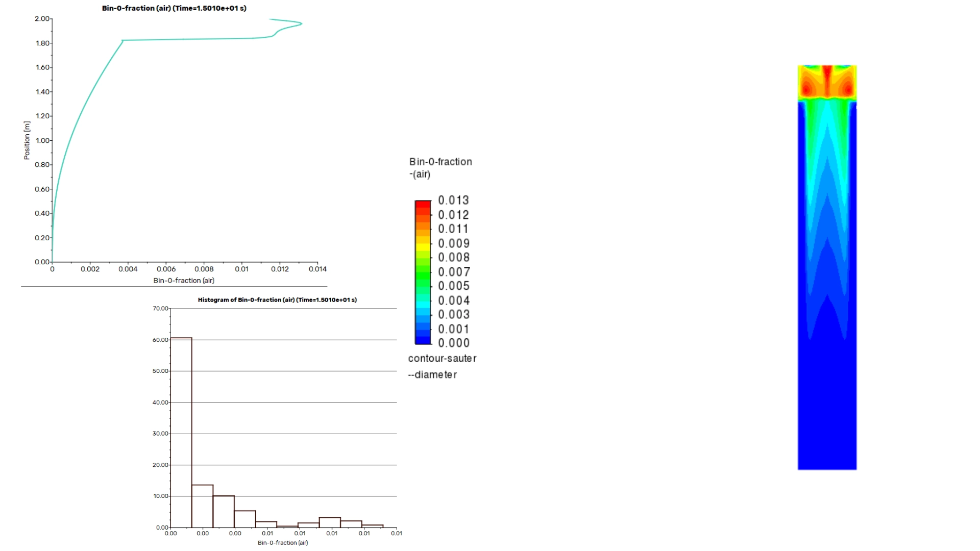The image size is (980, 551).
Task: Click the 0.014 x-axis tick label
Action: point(317,269)
